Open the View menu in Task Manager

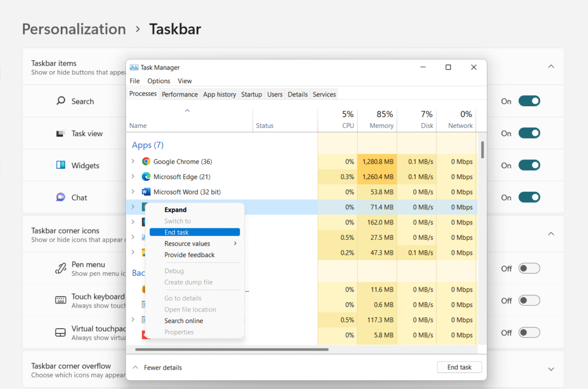click(x=185, y=81)
